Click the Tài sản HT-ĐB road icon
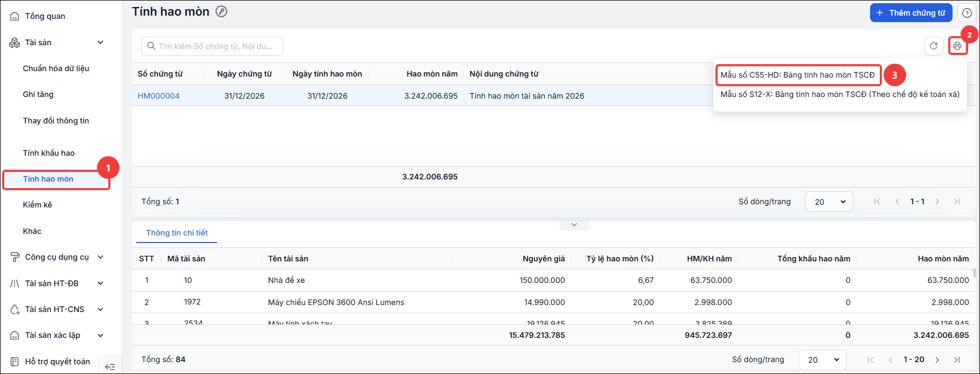The width and height of the screenshot is (980, 374). 15,283
